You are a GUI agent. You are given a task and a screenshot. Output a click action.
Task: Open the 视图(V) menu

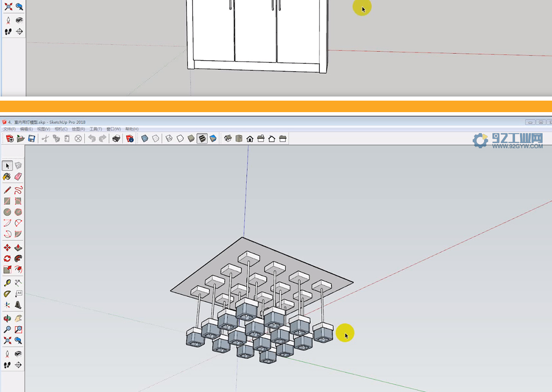coord(44,129)
